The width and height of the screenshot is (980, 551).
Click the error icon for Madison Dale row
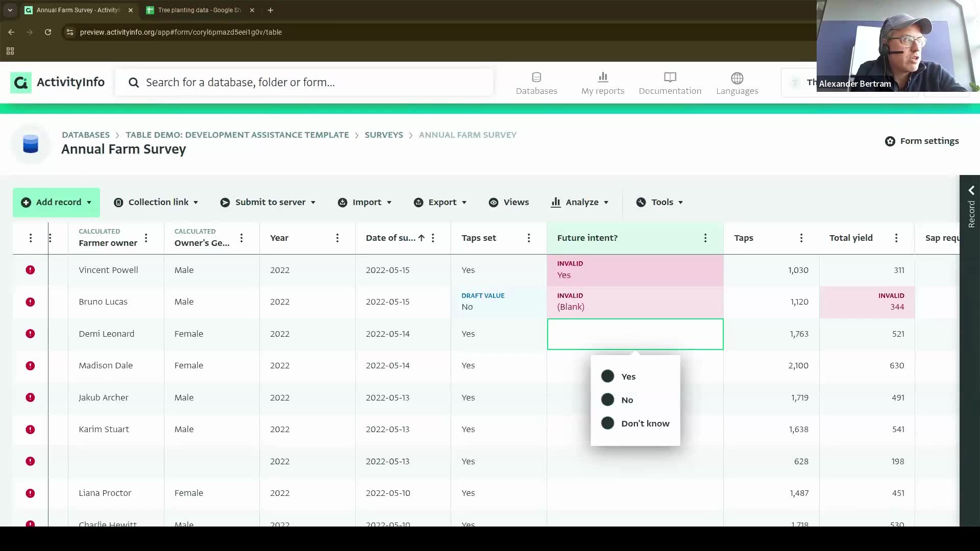point(30,366)
